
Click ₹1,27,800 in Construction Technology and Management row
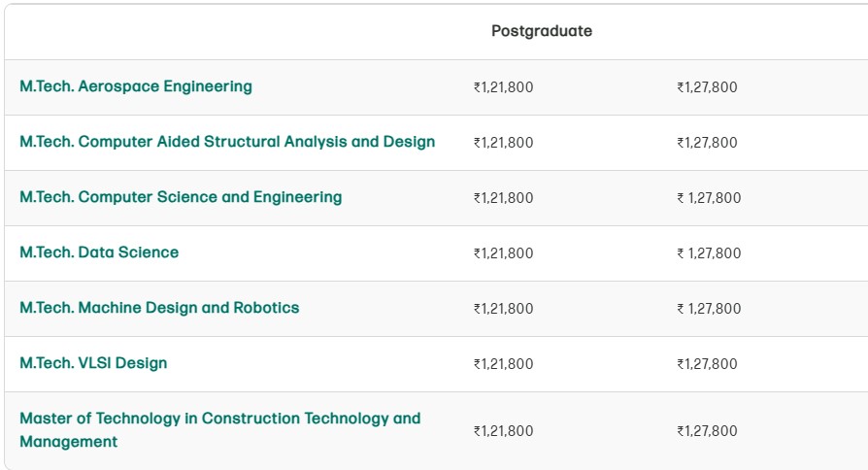coord(707,431)
